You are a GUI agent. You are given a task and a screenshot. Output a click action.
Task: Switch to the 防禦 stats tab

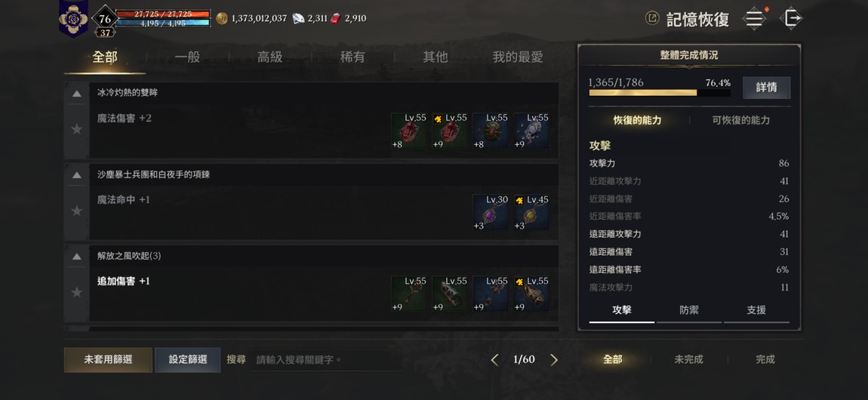coord(689,310)
